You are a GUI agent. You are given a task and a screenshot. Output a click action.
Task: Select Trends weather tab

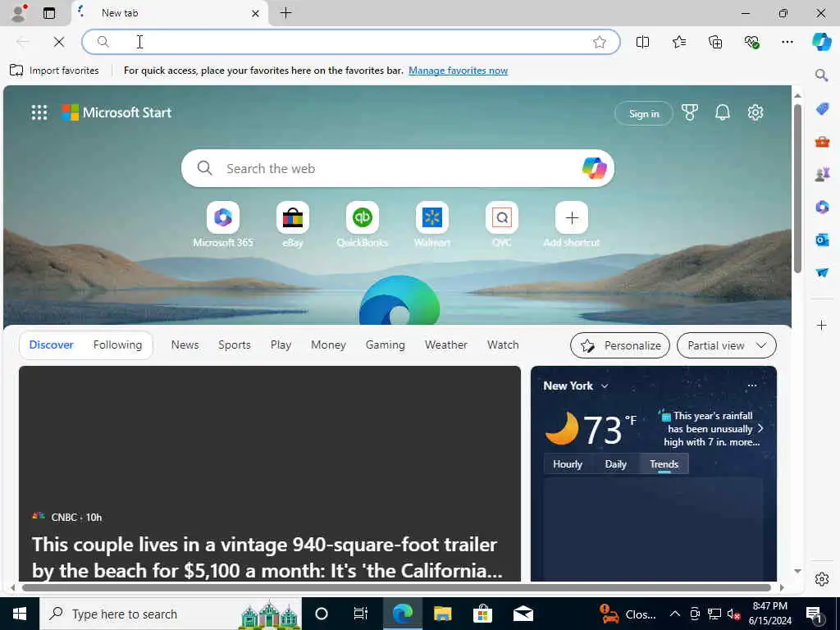[x=664, y=464]
